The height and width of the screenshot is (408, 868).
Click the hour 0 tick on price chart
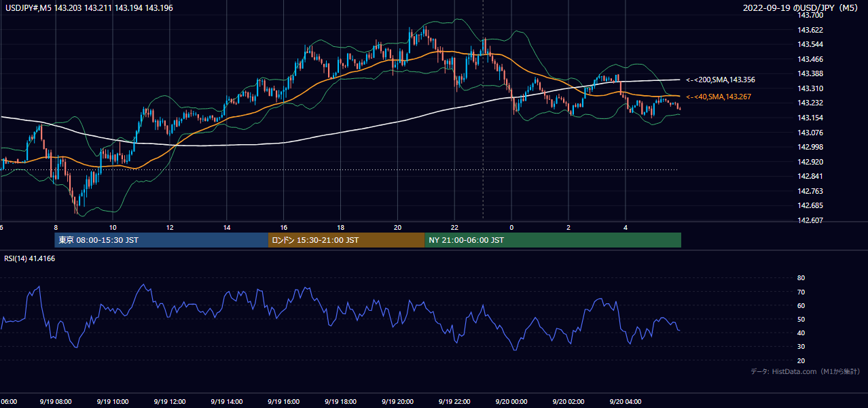(x=512, y=227)
